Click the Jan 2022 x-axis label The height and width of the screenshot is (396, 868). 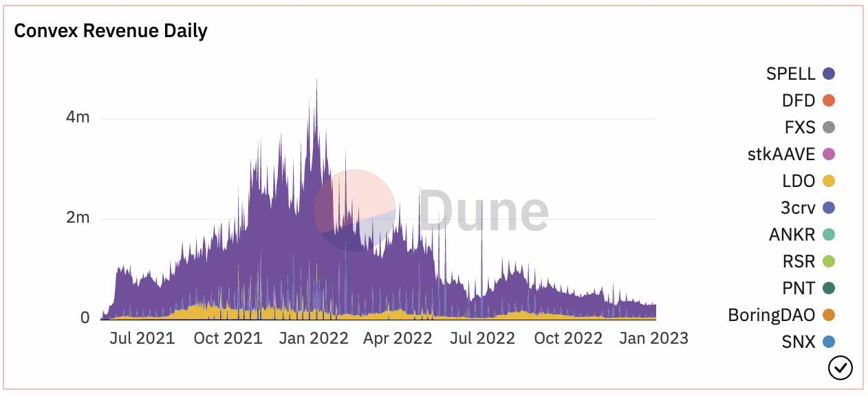tap(314, 338)
